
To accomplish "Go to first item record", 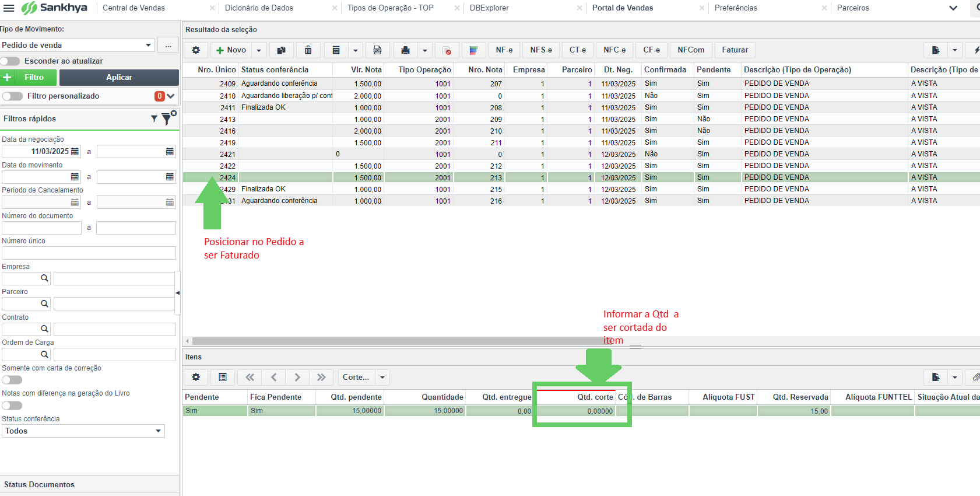I will (x=250, y=378).
